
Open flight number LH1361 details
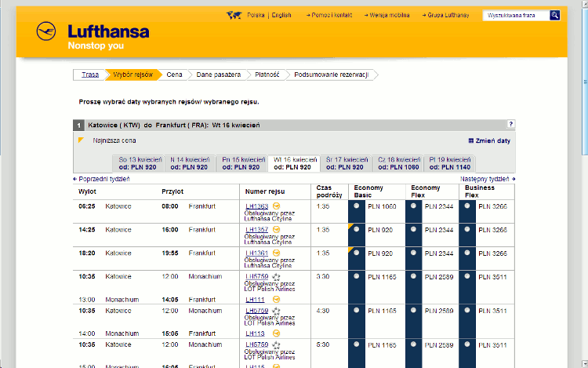click(x=257, y=253)
